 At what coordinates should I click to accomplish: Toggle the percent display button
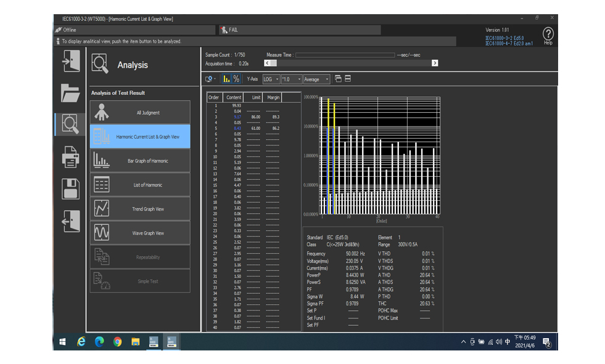coord(236,79)
